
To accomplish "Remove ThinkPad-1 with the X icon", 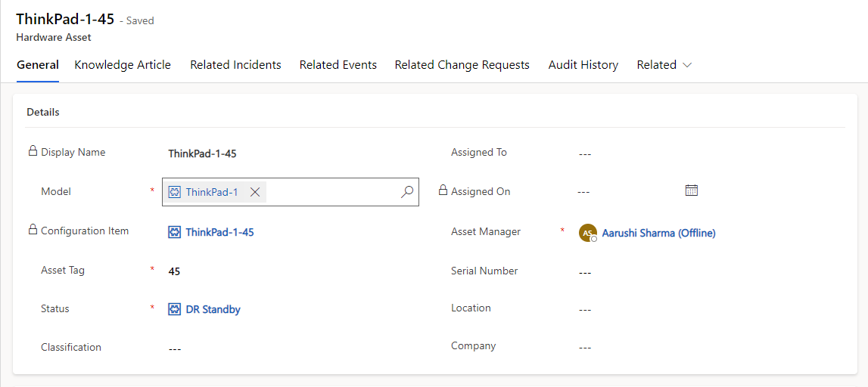I will [x=255, y=192].
